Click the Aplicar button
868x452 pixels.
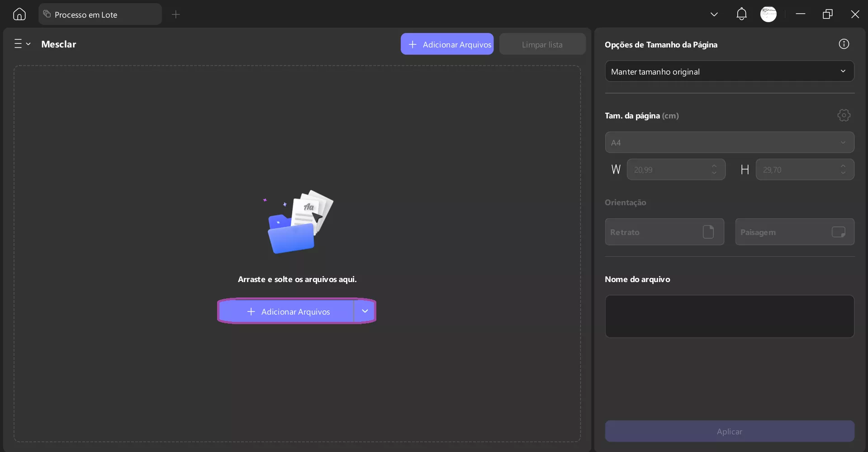(x=729, y=431)
